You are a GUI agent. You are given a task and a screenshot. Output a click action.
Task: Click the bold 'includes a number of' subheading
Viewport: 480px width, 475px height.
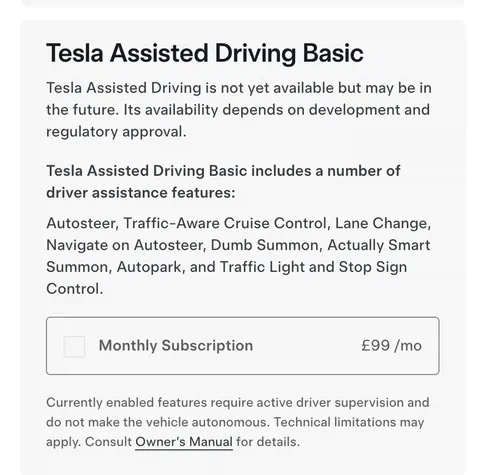223,182
